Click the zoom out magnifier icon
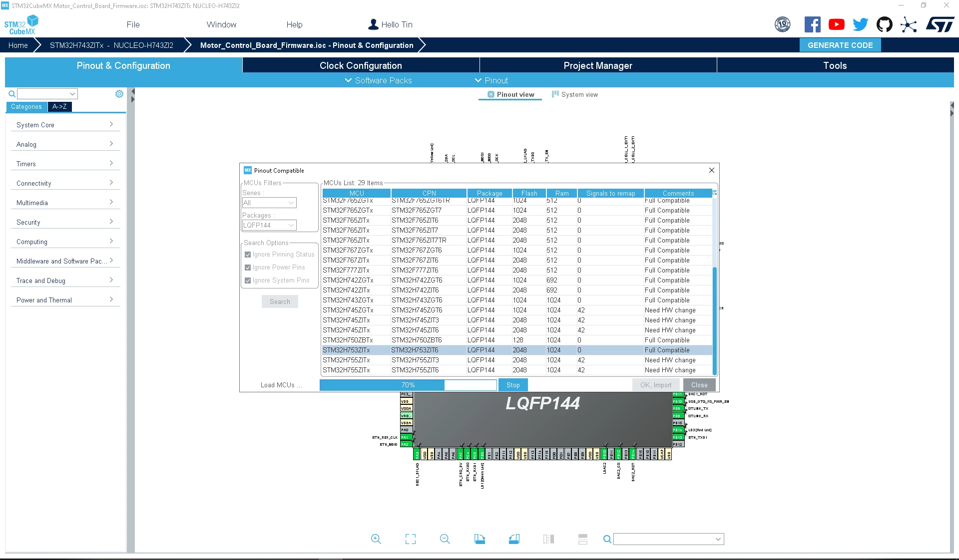The height and width of the screenshot is (560, 959). coord(445,539)
